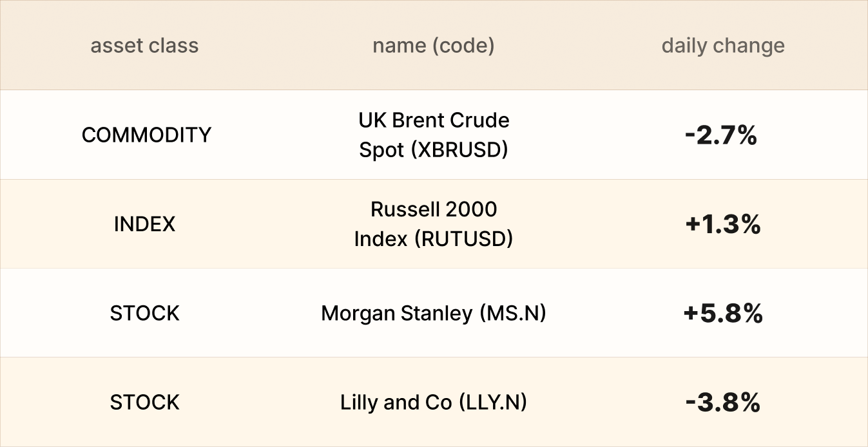Image resolution: width=868 pixels, height=447 pixels.
Task: Click the 'daily change' column header
Action: point(723,46)
